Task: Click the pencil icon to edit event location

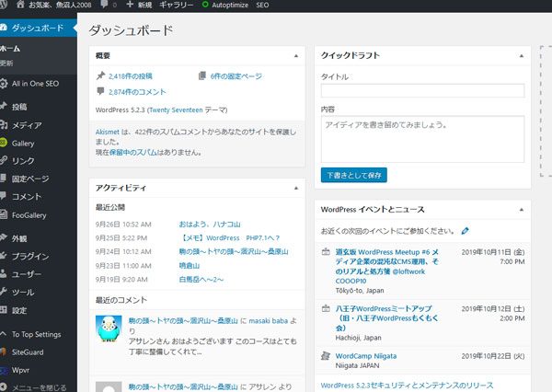Action: (x=465, y=231)
